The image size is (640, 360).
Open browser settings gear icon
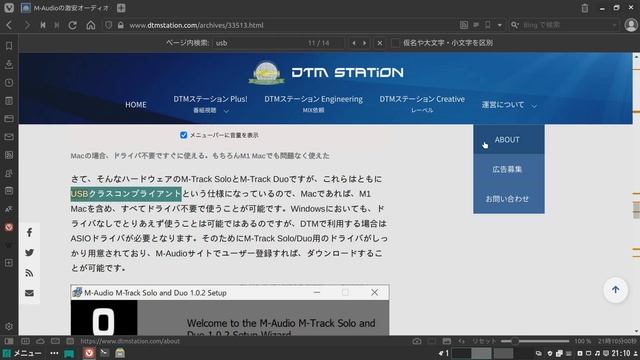[9, 327]
